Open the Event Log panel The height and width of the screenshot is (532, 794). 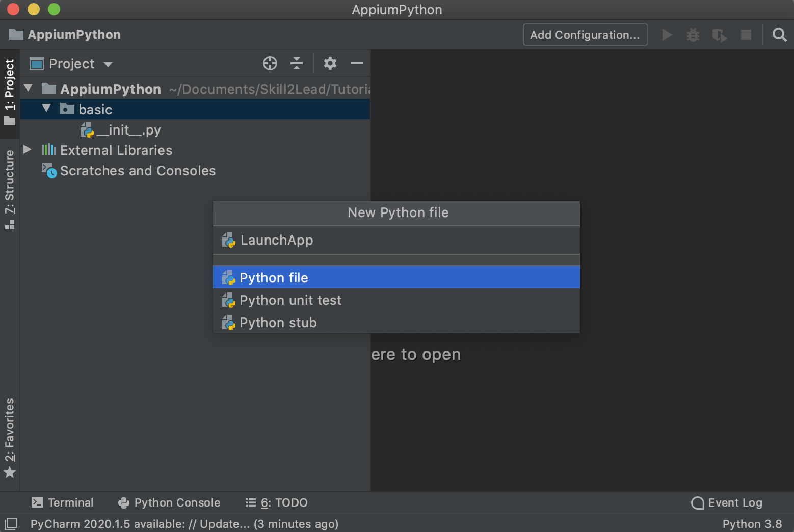pyautogui.click(x=727, y=502)
